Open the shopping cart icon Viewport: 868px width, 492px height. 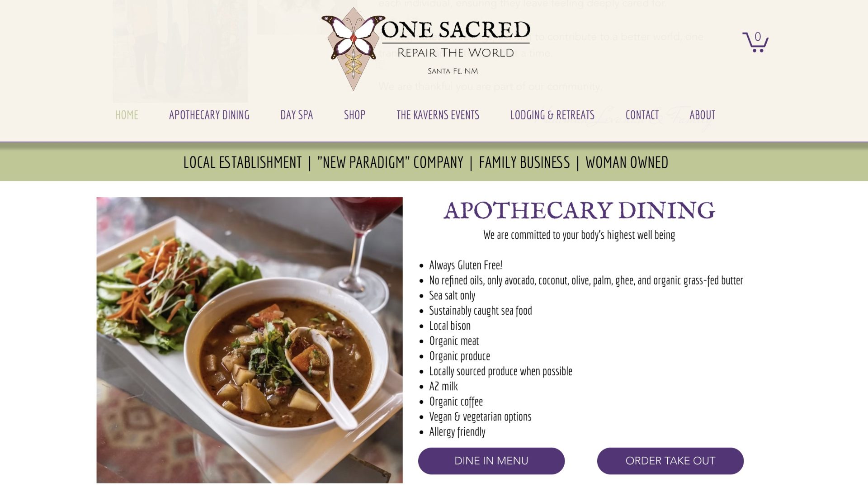pyautogui.click(x=755, y=42)
